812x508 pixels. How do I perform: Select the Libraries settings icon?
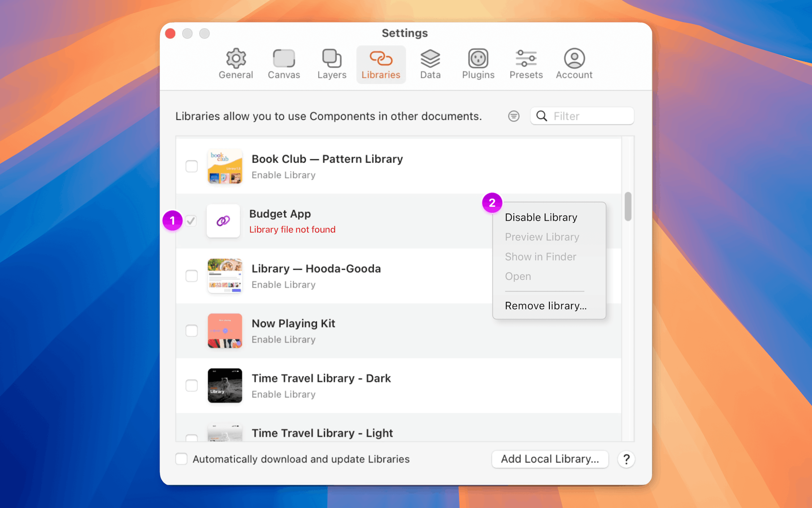pos(381,63)
